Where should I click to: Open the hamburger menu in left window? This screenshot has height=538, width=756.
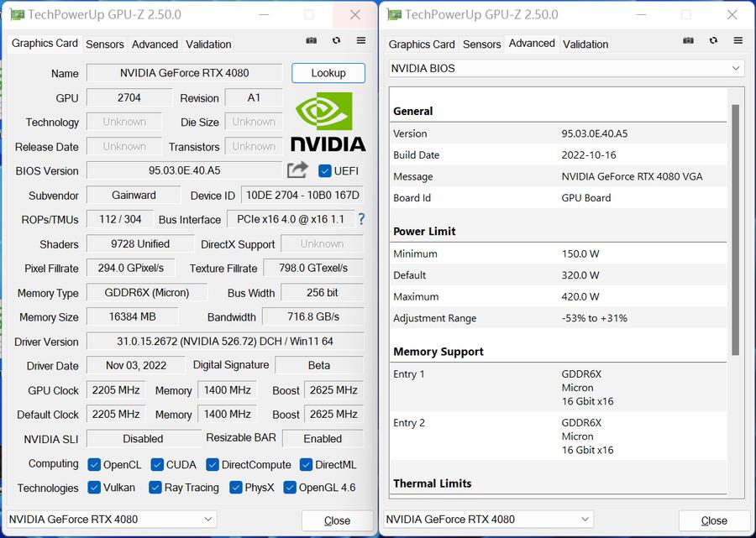click(360, 40)
